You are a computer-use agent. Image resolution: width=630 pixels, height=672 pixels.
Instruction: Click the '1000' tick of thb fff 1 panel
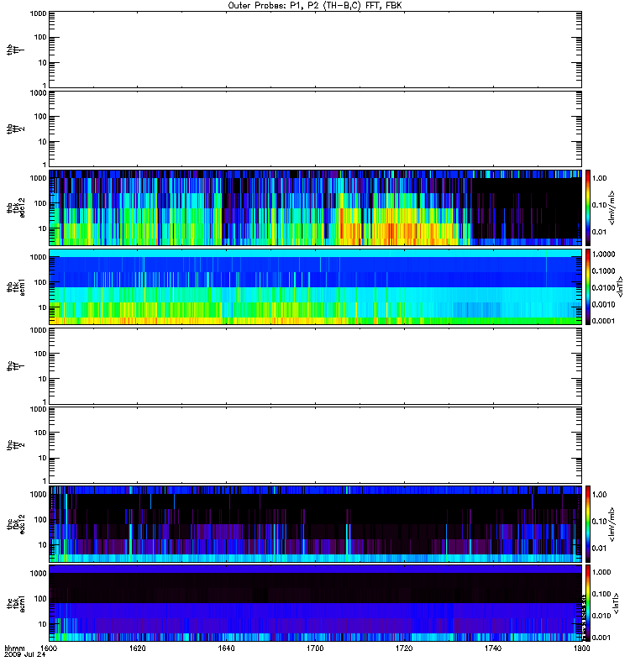coord(38,13)
